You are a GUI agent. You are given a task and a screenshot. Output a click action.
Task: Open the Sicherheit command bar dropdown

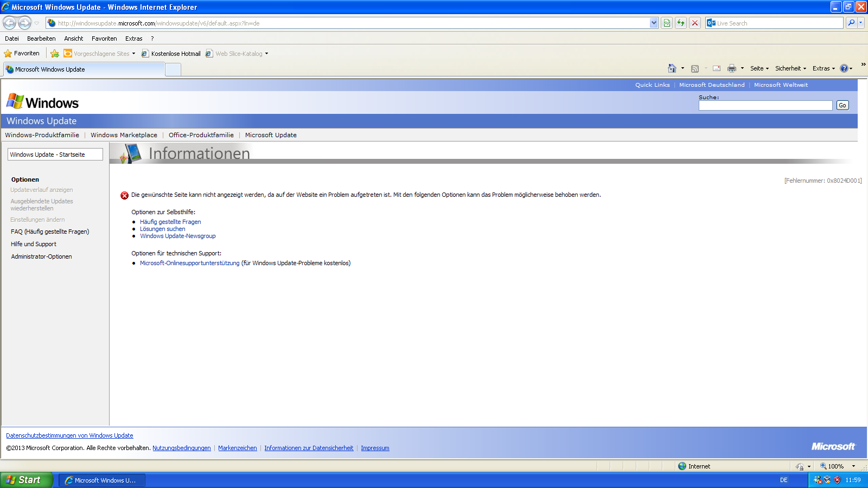[790, 68]
